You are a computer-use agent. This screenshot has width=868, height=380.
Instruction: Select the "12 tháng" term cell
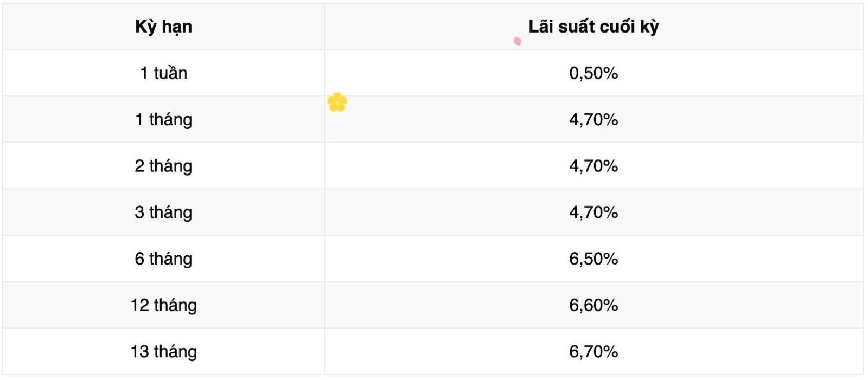(163, 305)
